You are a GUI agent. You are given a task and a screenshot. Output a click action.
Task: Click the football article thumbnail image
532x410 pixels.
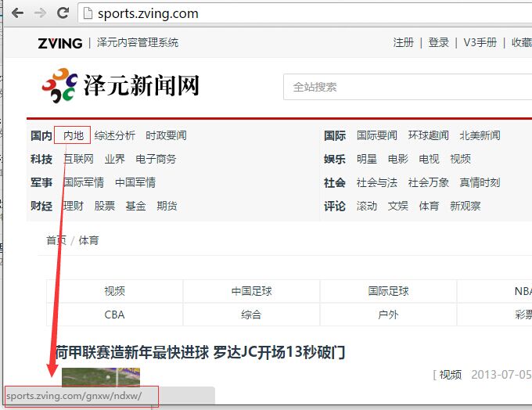pyautogui.click(x=100, y=376)
